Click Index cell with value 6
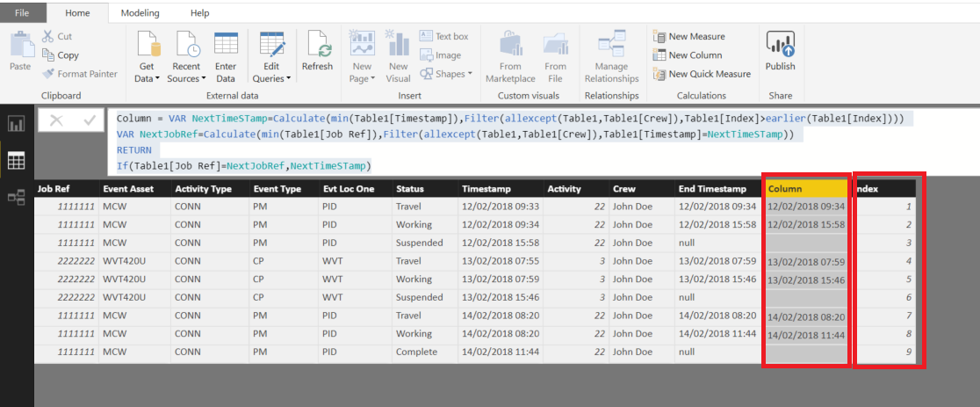Image resolution: width=980 pixels, height=407 pixels. pos(886,297)
